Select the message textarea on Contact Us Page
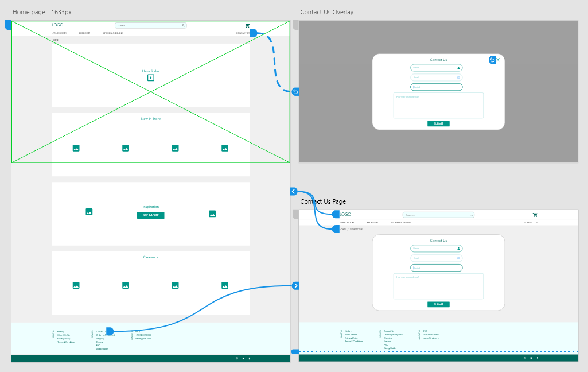 (x=438, y=286)
